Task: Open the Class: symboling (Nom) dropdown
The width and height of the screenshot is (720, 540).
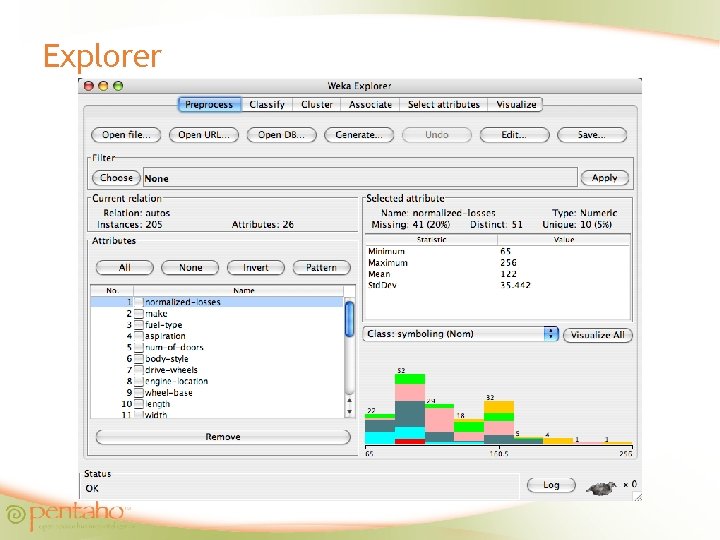Action: pos(461,334)
